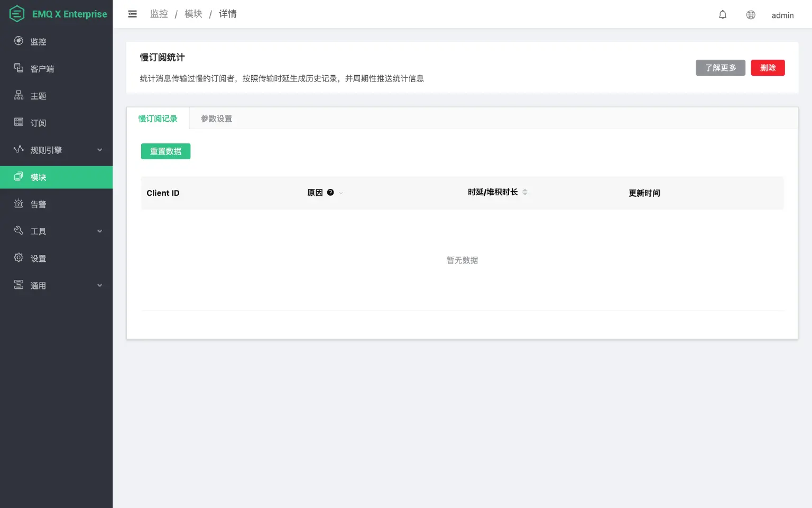Viewport: 812px width, 508px height.
Task: Click the red 删除 button
Action: coord(768,68)
